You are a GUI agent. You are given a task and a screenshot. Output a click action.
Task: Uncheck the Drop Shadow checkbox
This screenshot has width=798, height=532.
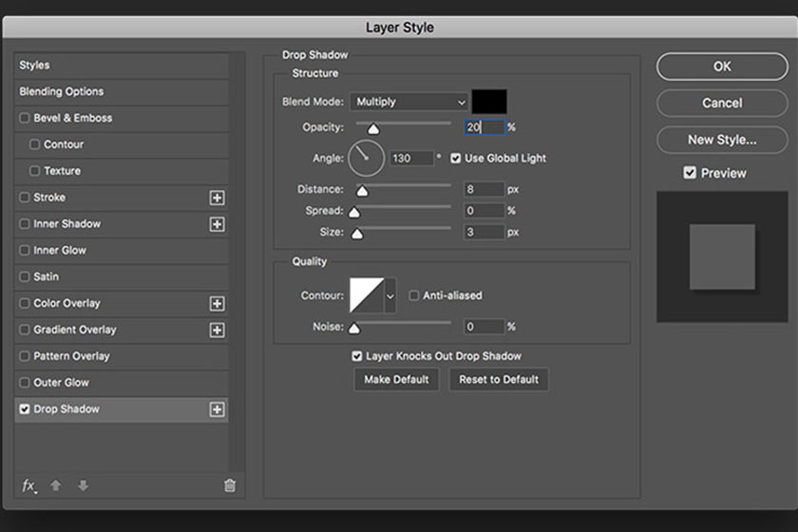point(25,409)
